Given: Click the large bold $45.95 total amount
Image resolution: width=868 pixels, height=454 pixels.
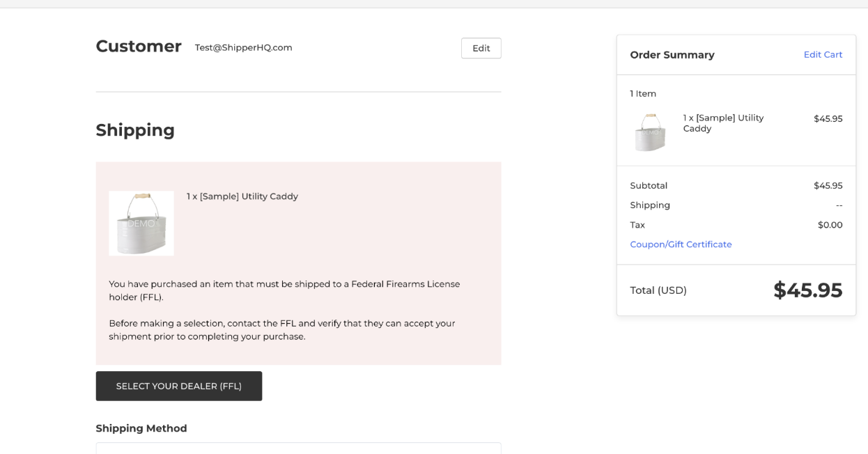Looking at the screenshot, I should click(807, 290).
